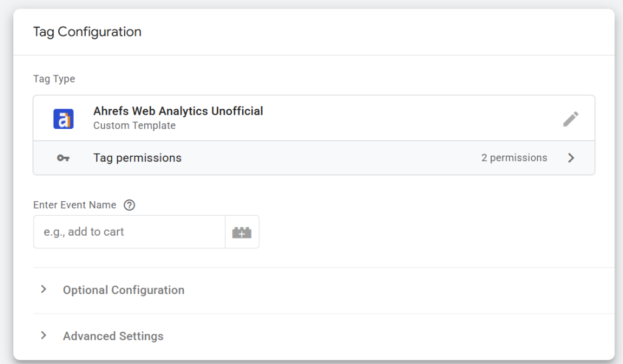Click the Tag Type label
The width and height of the screenshot is (623, 364).
pyautogui.click(x=54, y=78)
